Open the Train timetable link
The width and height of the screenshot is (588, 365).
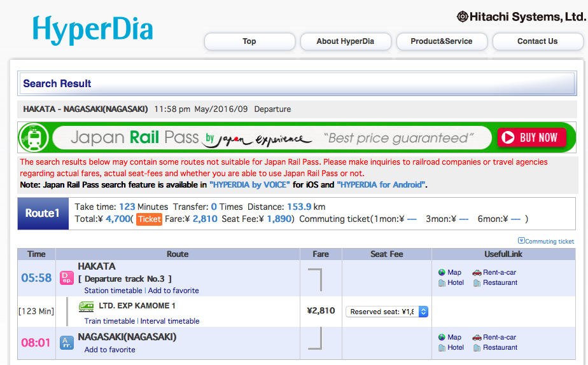[x=109, y=321]
